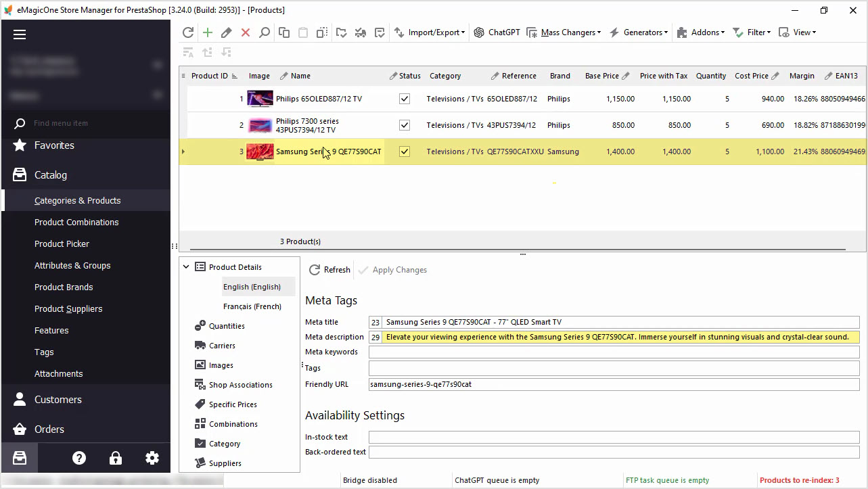Open ChatGPT tool in toolbar
This screenshot has height=489, width=868.
(x=497, y=32)
